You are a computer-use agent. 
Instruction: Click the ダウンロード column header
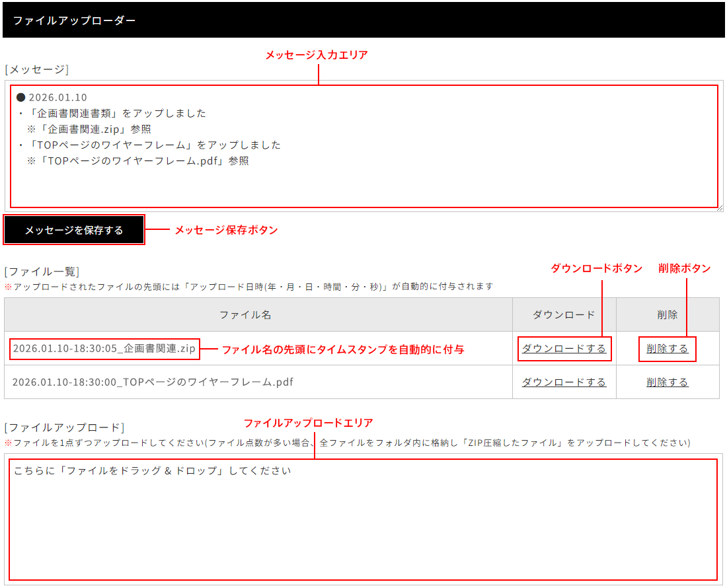[x=563, y=314]
